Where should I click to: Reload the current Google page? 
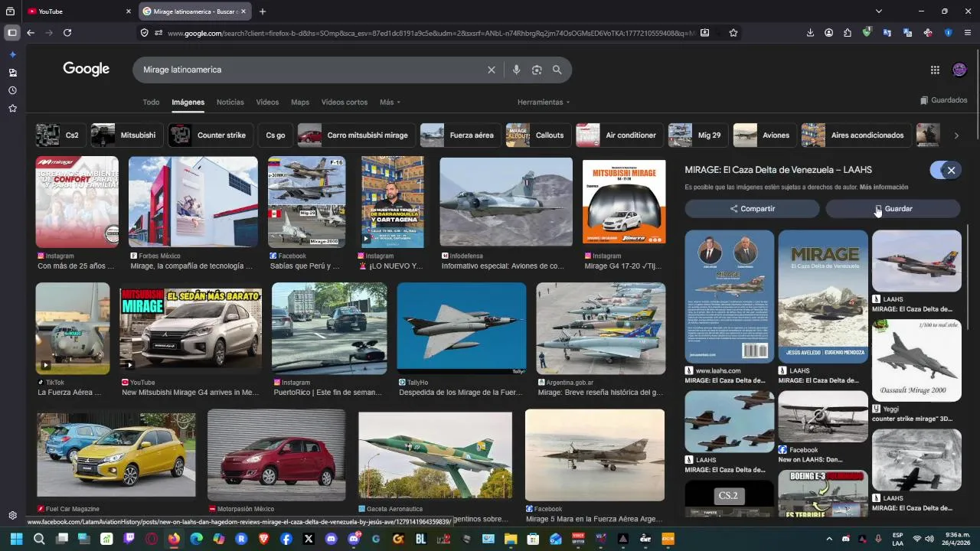[x=67, y=33]
